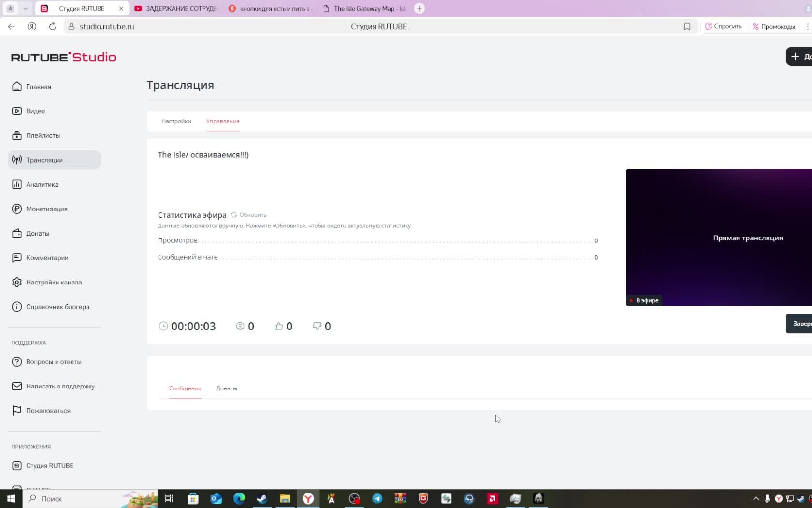812x508 pixels.
Task: Click the likes thumbs-up icon
Action: pyautogui.click(x=278, y=326)
